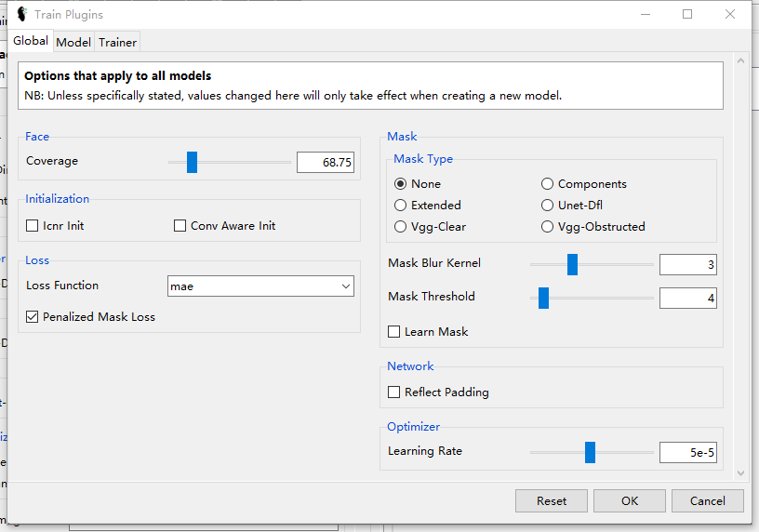Screen dimensions: 759x532
Task: Switch to the Model tab
Action: (x=73, y=43)
